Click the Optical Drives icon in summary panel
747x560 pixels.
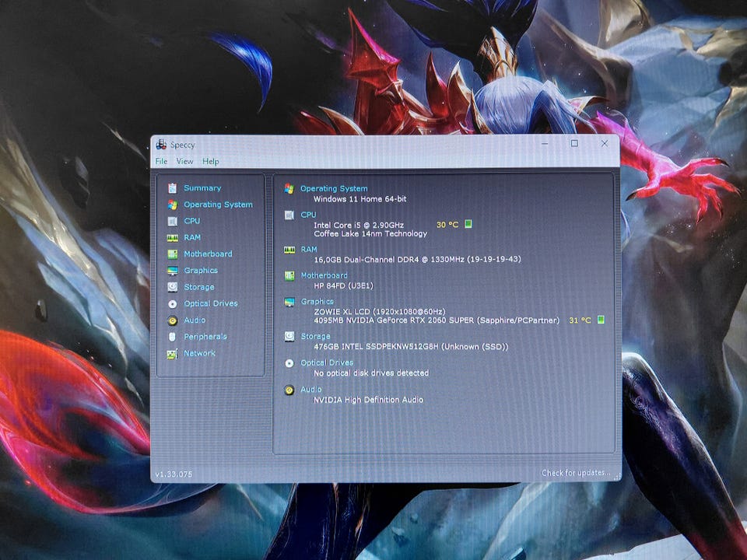click(x=289, y=363)
